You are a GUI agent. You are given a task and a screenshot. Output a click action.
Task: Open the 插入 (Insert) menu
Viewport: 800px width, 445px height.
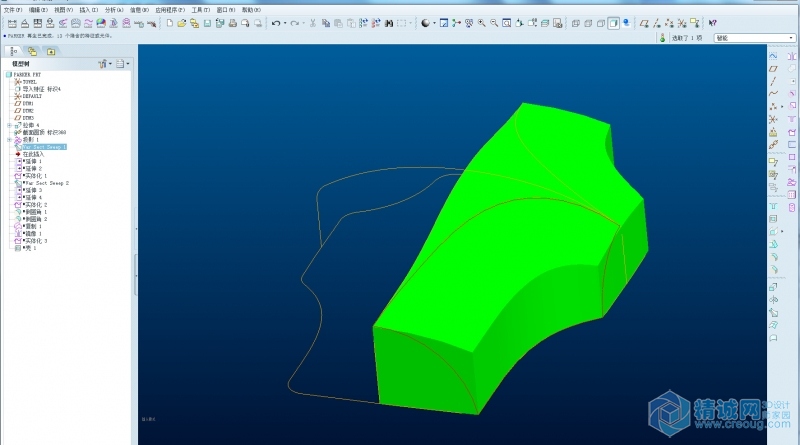tap(89, 10)
